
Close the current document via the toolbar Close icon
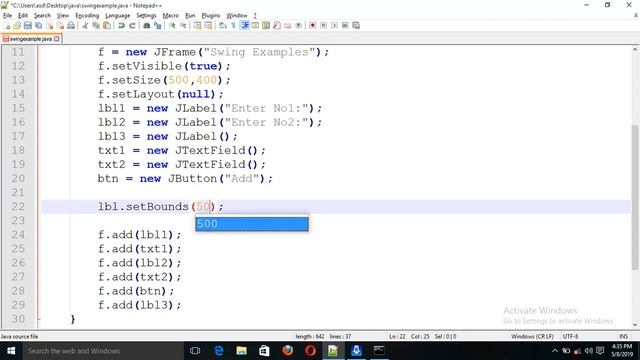coord(49,25)
